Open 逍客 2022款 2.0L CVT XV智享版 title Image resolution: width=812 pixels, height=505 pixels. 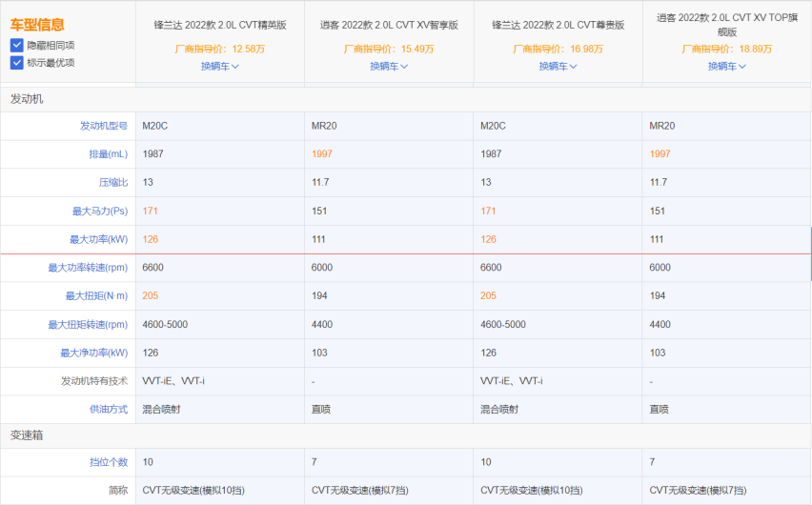(x=389, y=25)
